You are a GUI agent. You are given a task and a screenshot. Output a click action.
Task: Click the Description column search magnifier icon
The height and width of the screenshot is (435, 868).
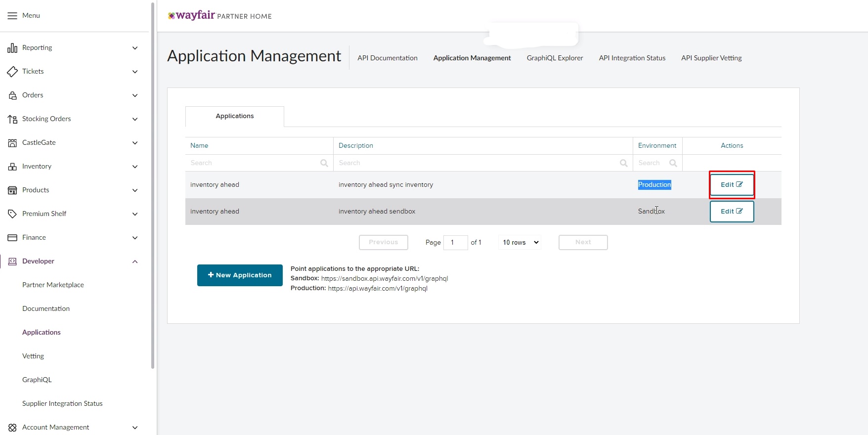coord(624,163)
